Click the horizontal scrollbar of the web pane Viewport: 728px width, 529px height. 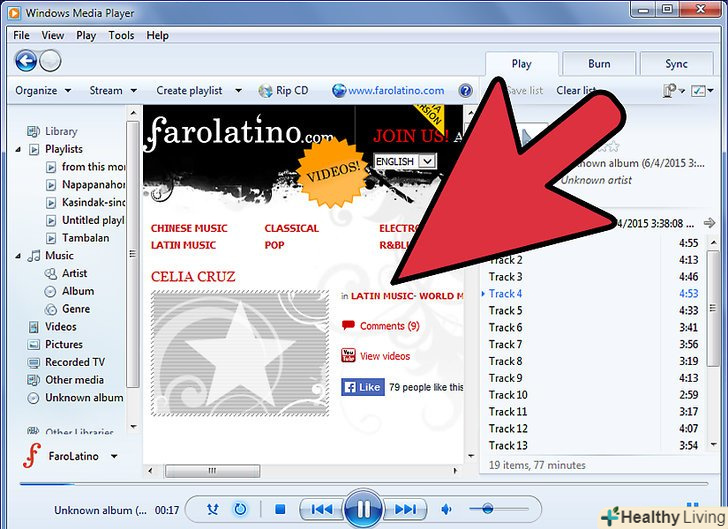coord(212,470)
